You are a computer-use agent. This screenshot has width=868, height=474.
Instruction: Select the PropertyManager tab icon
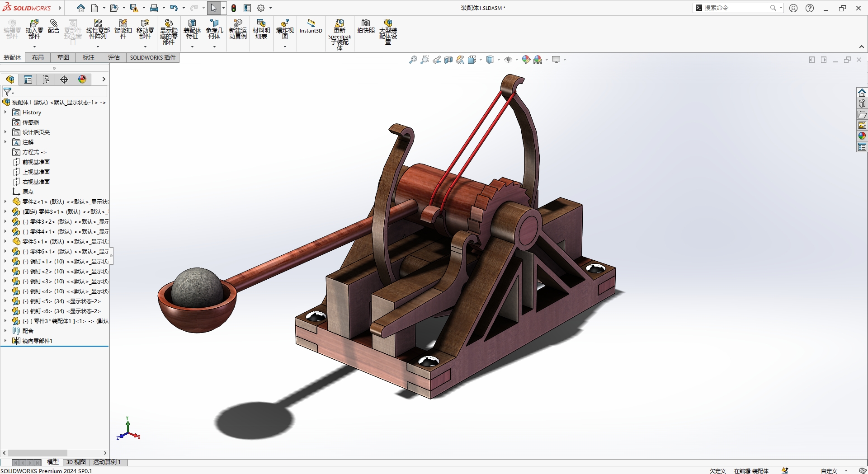(28, 80)
